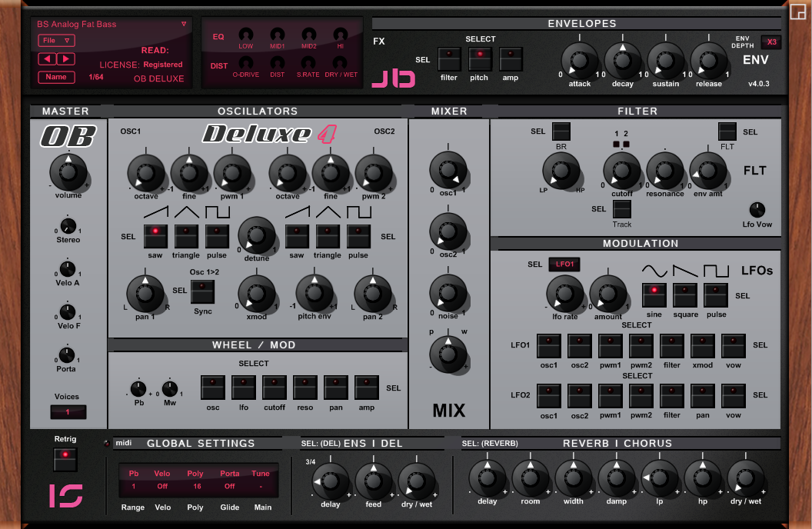The image size is (812, 529).
Task: Click the filter cutoff knob
Action: click(622, 171)
